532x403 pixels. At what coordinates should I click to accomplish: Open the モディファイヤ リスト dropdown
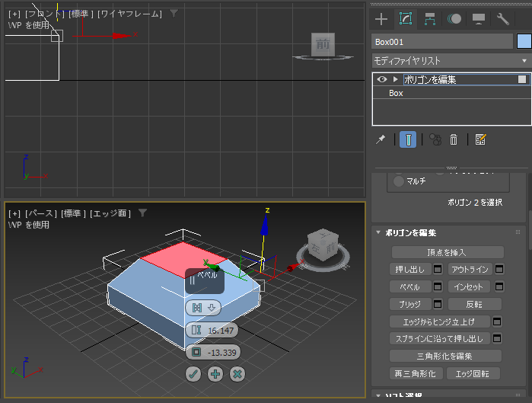(451, 61)
